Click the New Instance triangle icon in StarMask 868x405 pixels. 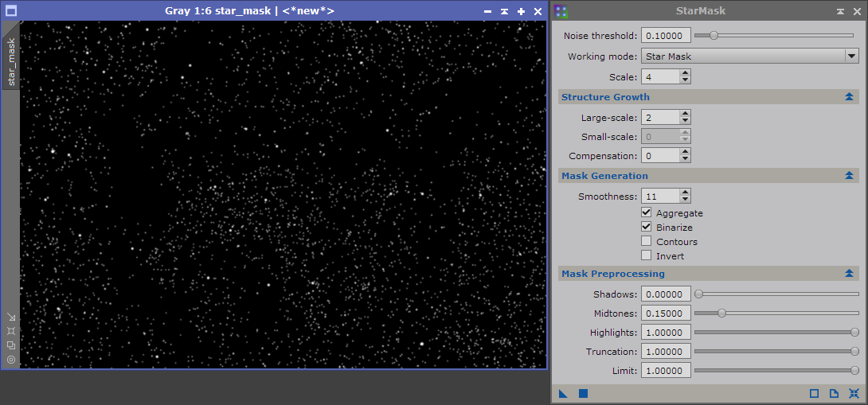pyautogui.click(x=563, y=394)
